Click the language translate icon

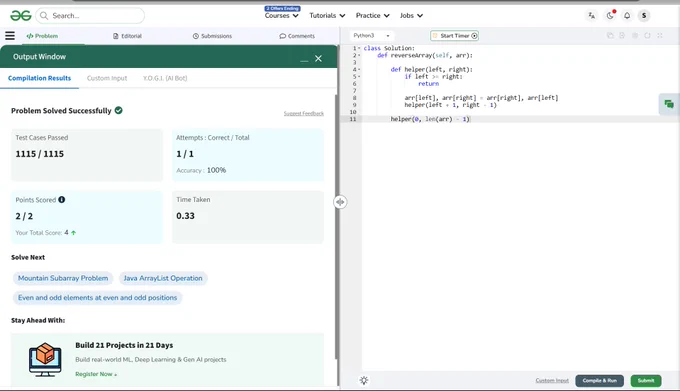point(592,16)
